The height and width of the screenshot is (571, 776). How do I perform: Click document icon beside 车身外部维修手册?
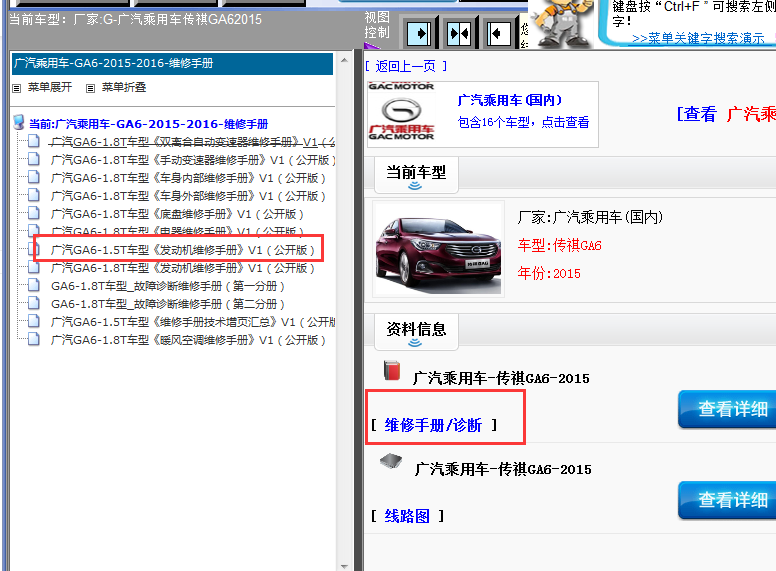click(34, 195)
